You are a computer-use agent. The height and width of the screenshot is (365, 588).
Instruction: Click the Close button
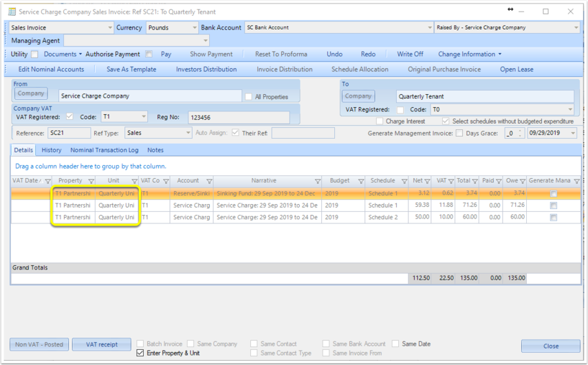click(x=550, y=346)
